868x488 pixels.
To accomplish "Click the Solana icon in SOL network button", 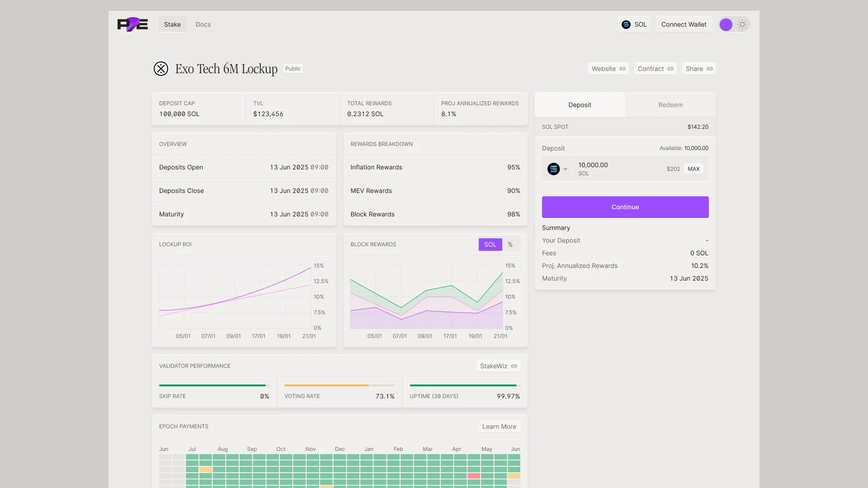I will (626, 24).
